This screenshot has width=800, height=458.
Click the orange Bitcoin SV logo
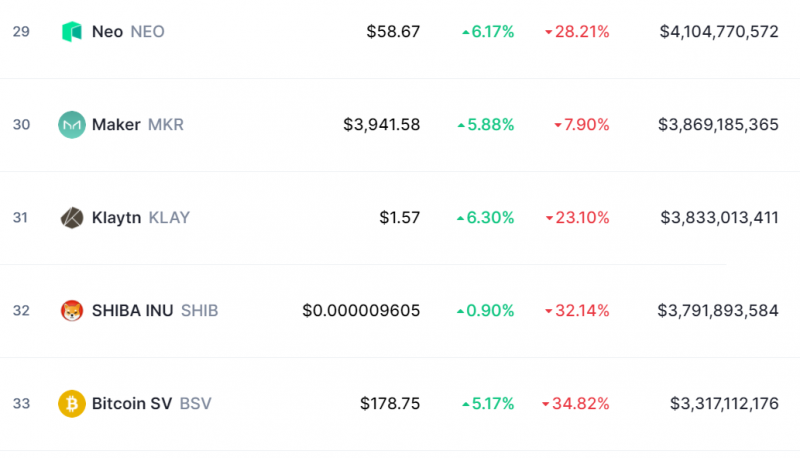[71, 403]
